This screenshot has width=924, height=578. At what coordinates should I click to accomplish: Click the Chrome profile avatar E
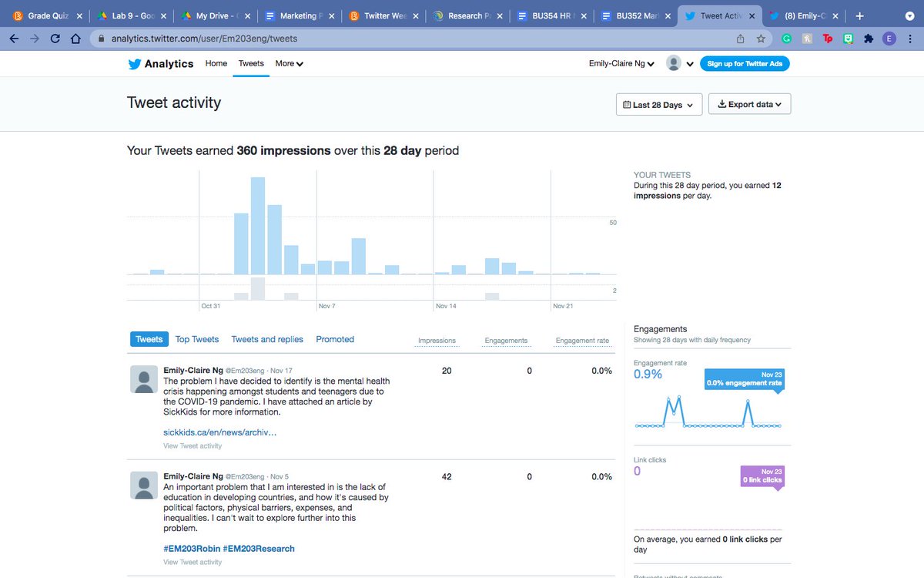click(889, 39)
